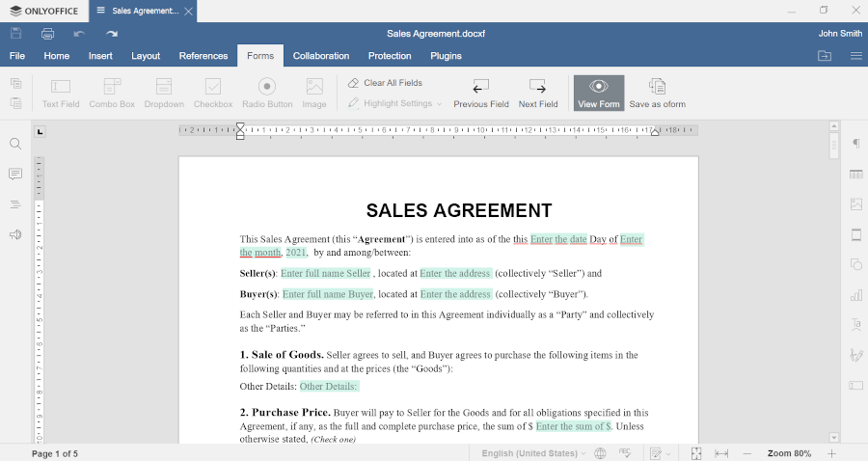868x461 pixels.
Task: Toggle the View Form mode
Action: [x=598, y=93]
